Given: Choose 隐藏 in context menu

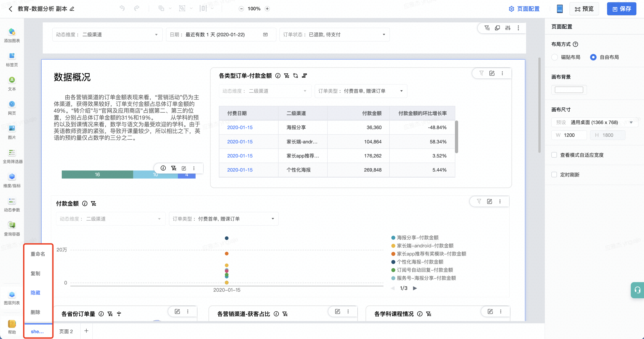Looking at the screenshot, I should point(36,292).
